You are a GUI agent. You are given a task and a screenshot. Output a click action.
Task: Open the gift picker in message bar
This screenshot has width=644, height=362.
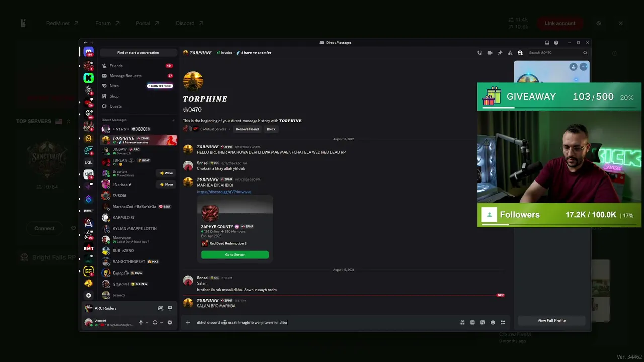point(462,322)
